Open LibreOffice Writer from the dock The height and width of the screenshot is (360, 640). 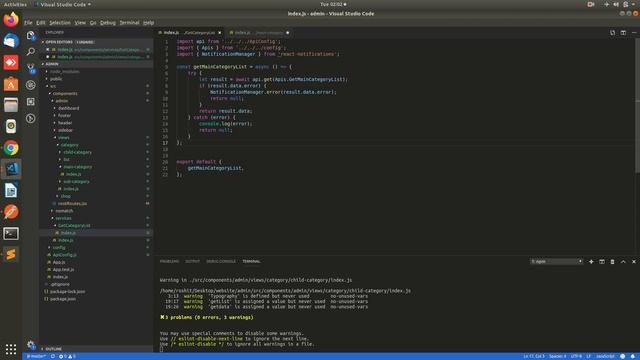pyautogui.click(x=11, y=191)
